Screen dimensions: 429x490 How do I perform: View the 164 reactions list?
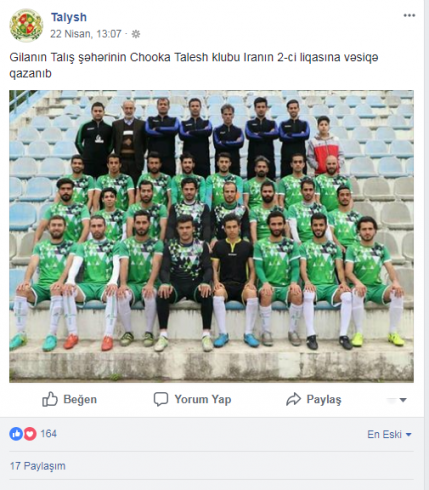(x=49, y=434)
